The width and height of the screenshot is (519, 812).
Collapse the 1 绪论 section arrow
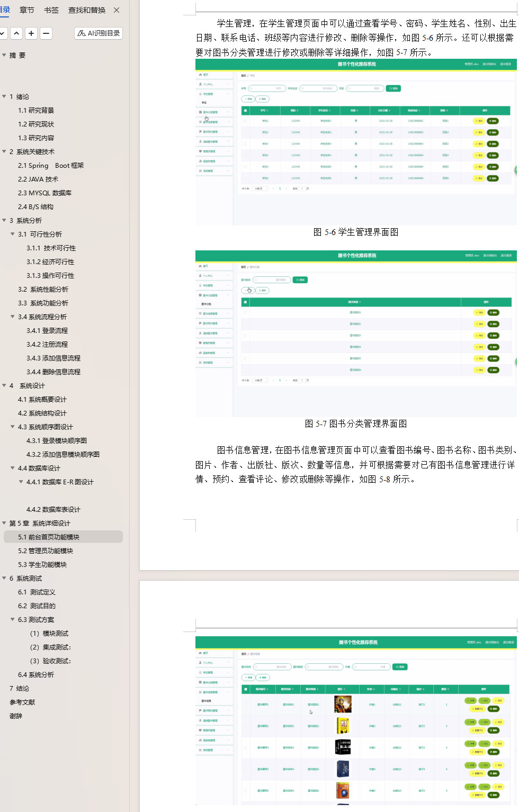click(4, 96)
